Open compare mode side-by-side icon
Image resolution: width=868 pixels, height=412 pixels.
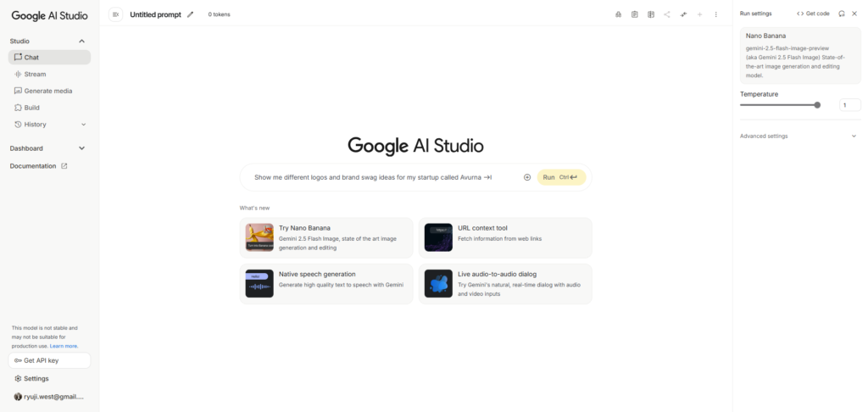[651, 14]
